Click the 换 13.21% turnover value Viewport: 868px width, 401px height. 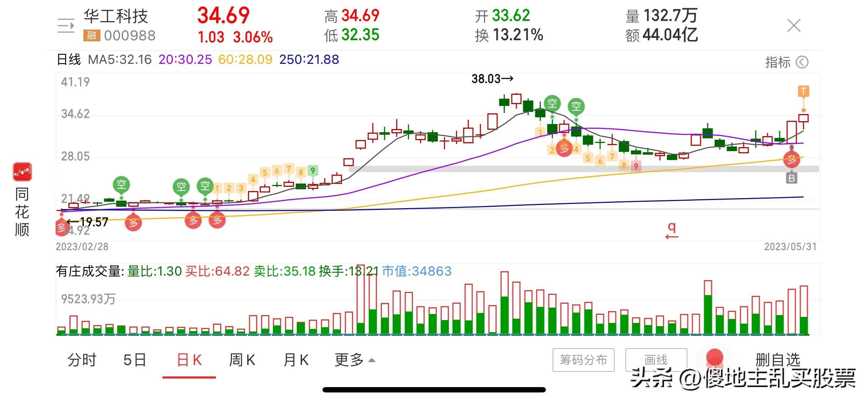(509, 35)
